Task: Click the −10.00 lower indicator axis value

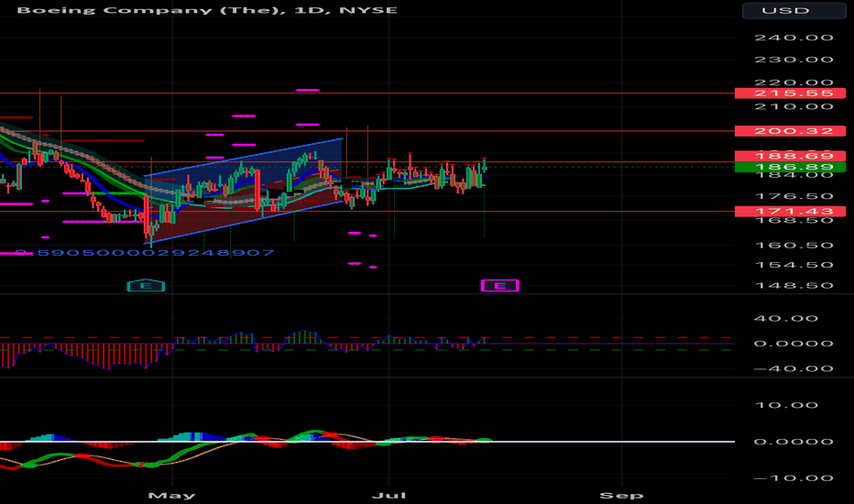Action: [x=794, y=478]
